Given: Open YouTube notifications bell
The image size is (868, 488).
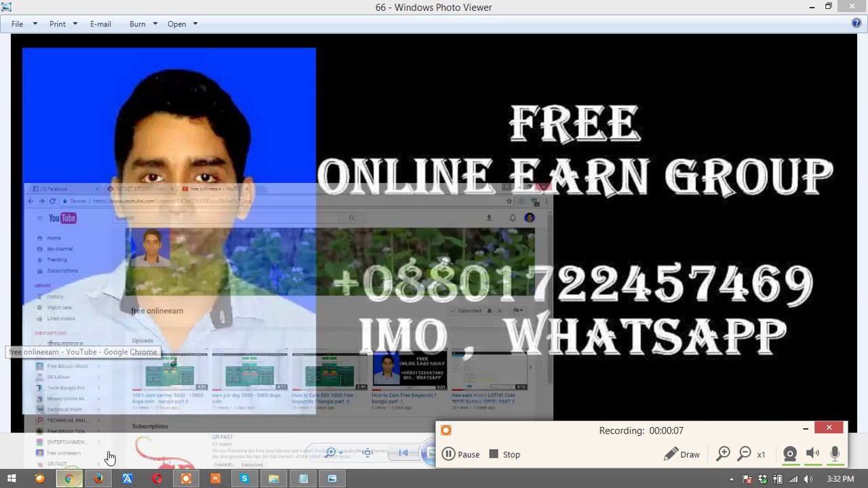Looking at the screenshot, I should [513, 218].
